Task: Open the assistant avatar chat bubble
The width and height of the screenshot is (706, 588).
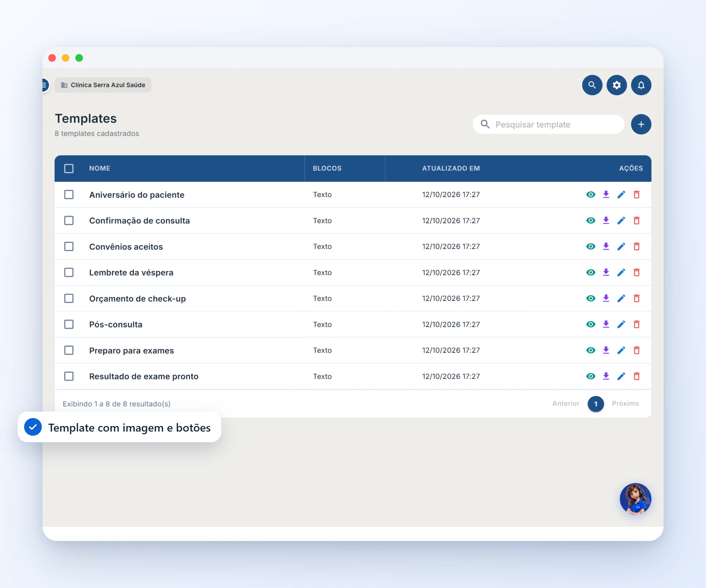Action: click(x=635, y=499)
